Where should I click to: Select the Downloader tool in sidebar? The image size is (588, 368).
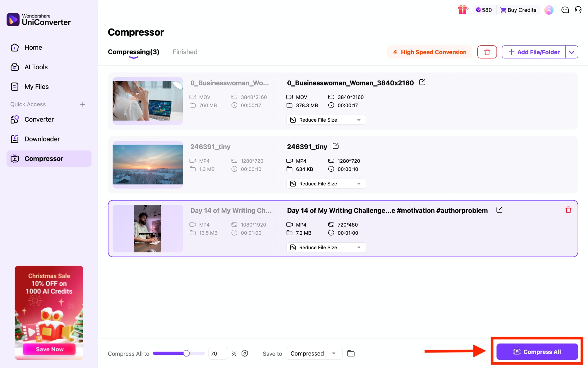click(x=42, y=139)
